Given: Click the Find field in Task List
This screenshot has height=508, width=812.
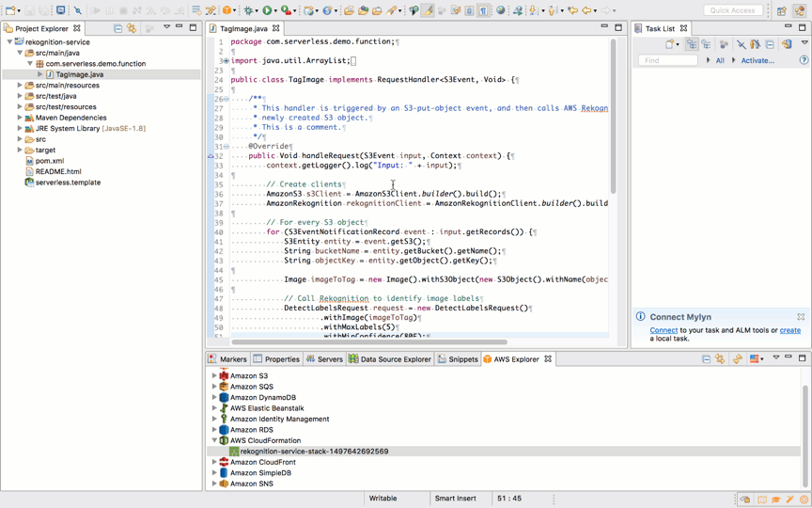Looking at the screenshot, I should click(667, 60).
